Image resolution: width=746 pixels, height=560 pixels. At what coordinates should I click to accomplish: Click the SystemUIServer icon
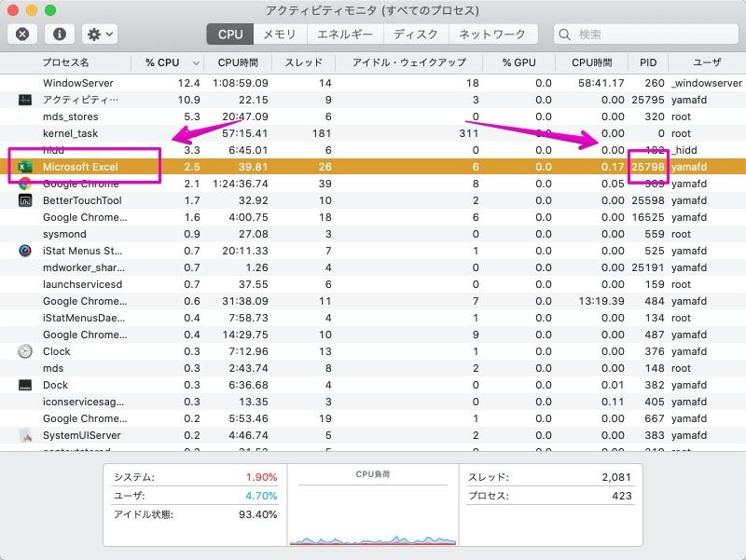25,435
